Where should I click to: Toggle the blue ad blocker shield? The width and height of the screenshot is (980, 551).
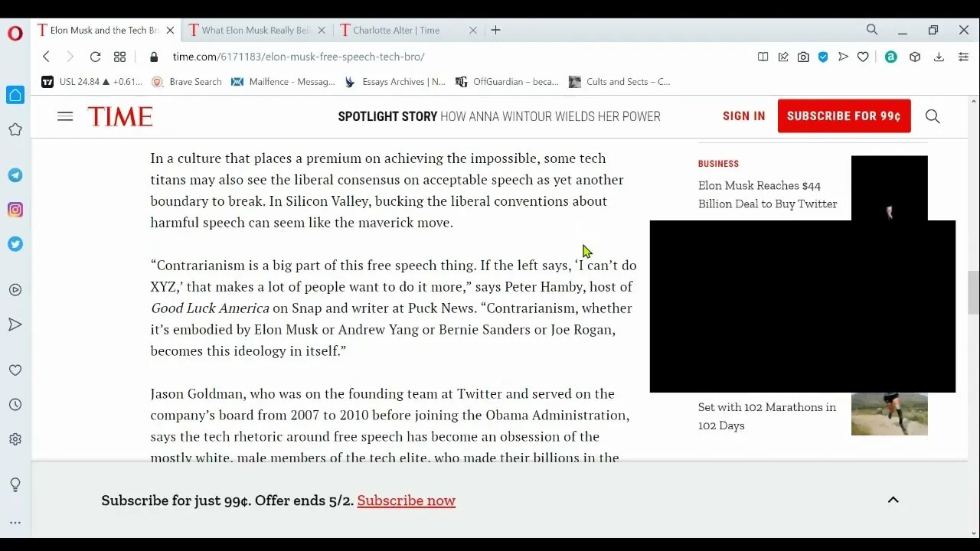(823, 57)
